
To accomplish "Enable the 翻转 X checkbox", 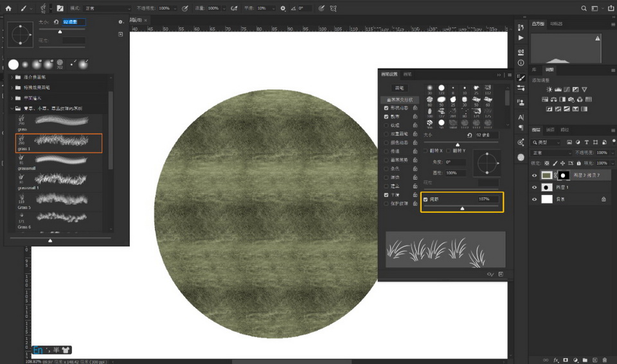I will (425, 150).
